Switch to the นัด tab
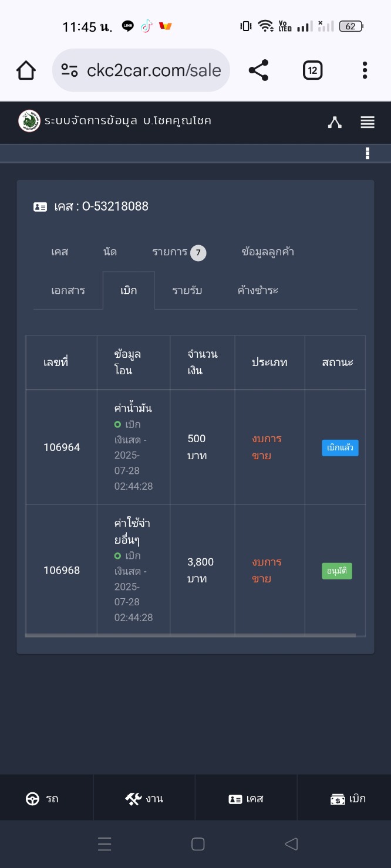This screenshot has height=868, width=391. [x=110, y=252]
